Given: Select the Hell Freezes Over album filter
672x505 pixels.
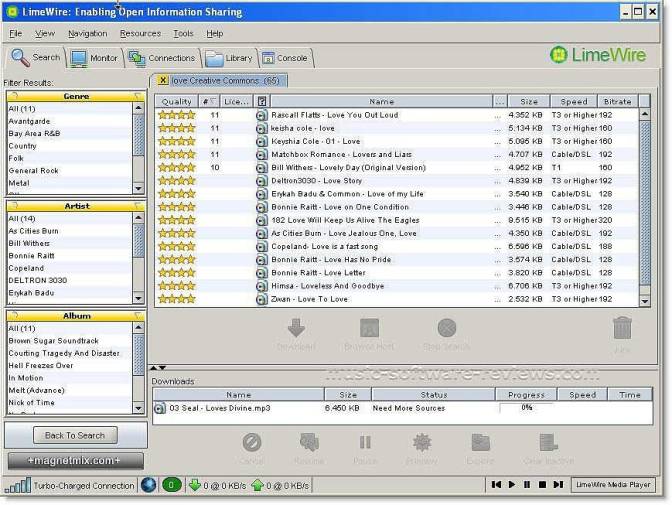Looking at the screenshot, I should click(x=70, y=365).
